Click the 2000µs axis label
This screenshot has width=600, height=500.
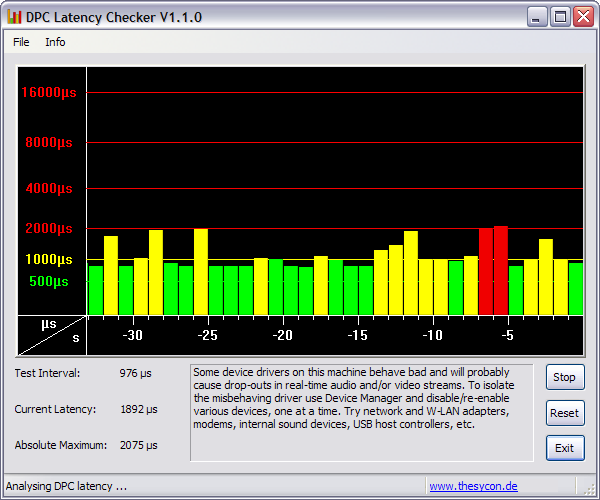[49, 228]
